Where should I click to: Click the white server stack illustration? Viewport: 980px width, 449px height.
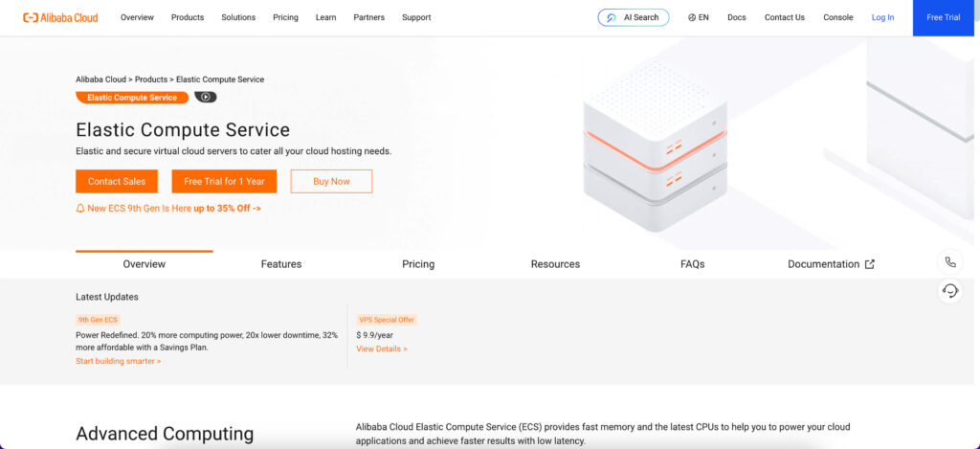click(655, 146)
